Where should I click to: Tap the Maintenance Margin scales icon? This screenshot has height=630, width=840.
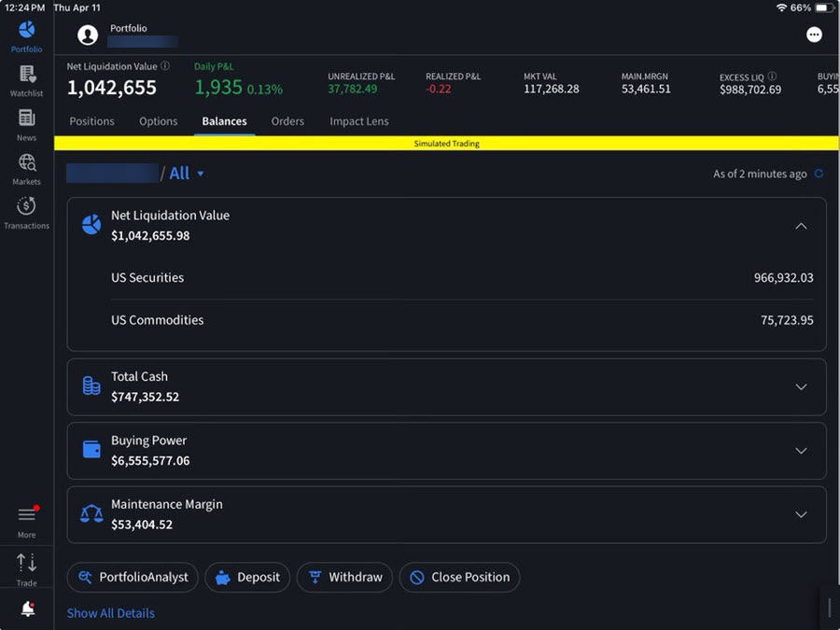(x=91, y=513)
